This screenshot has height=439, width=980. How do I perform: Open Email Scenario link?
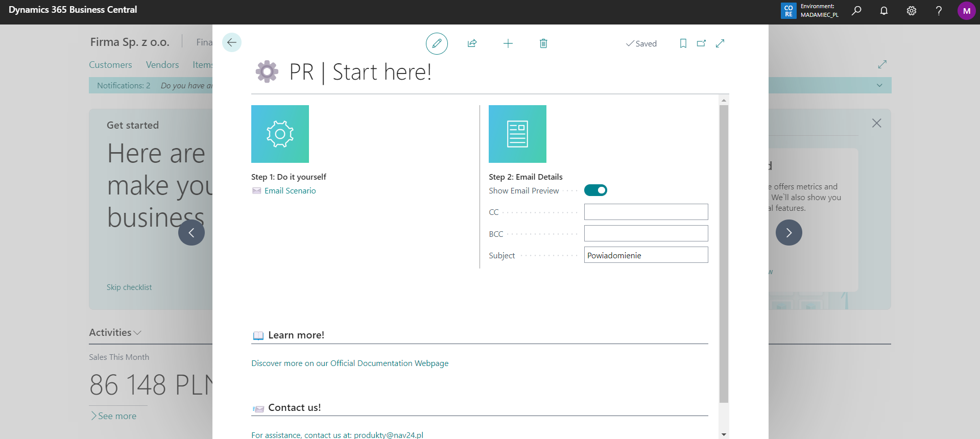[290, 190]
